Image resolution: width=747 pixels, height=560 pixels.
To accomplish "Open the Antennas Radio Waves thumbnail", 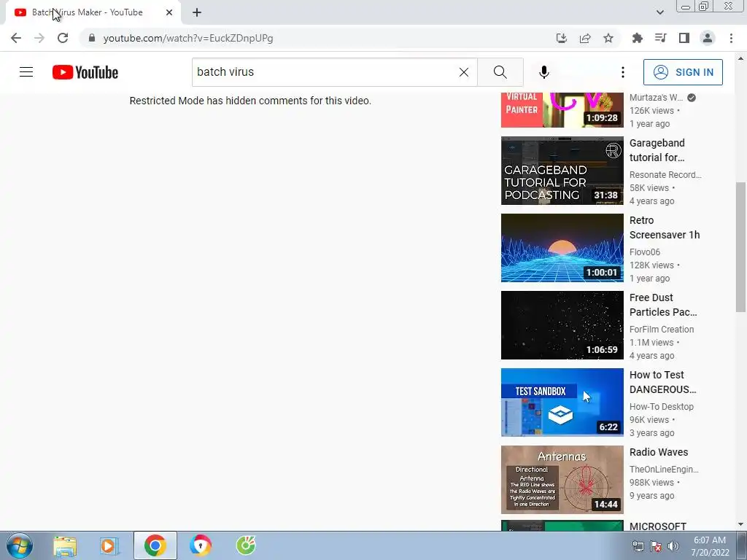I will [x=562, y=480].
